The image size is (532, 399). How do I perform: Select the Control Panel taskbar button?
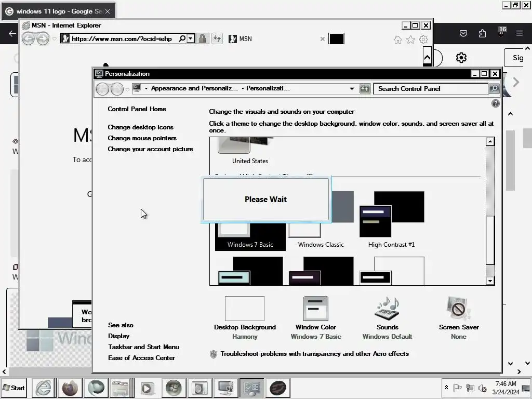251,388
